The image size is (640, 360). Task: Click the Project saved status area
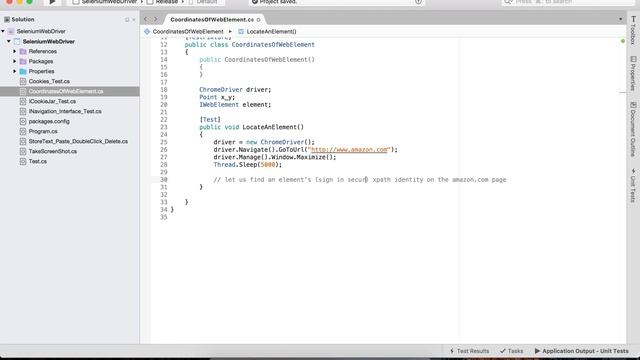337,2
